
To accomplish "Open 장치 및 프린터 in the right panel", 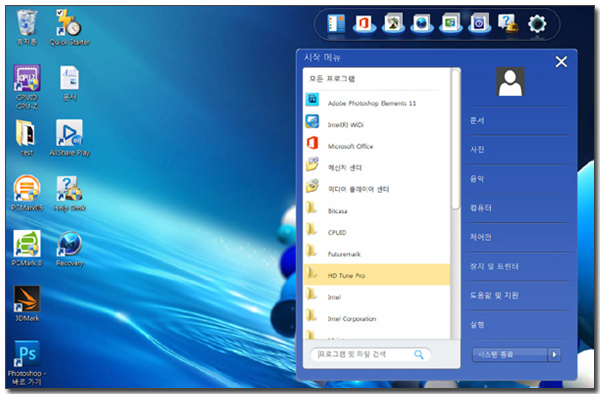I will tap(518, 266).
